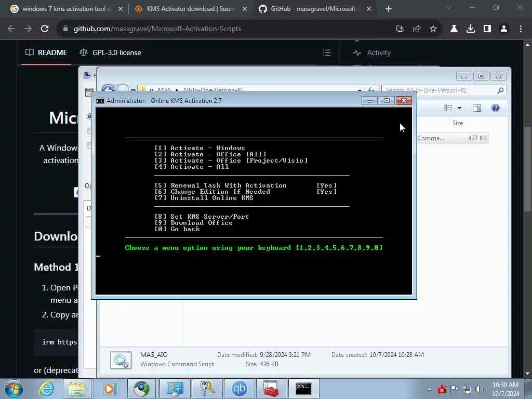Screen dimensions: 532x399
Task: Click the Explorer search magnifier icon
Action: [x=500, y=90]
